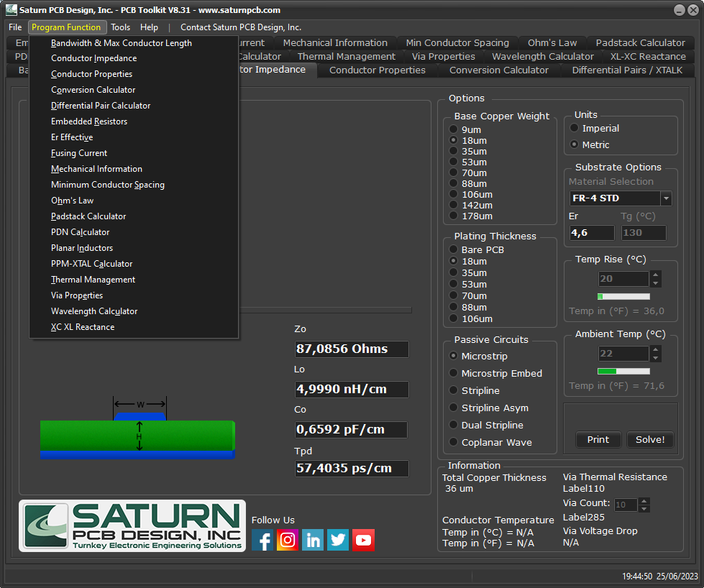
Task: Open the File menu
Action: [x=15, y=27]
